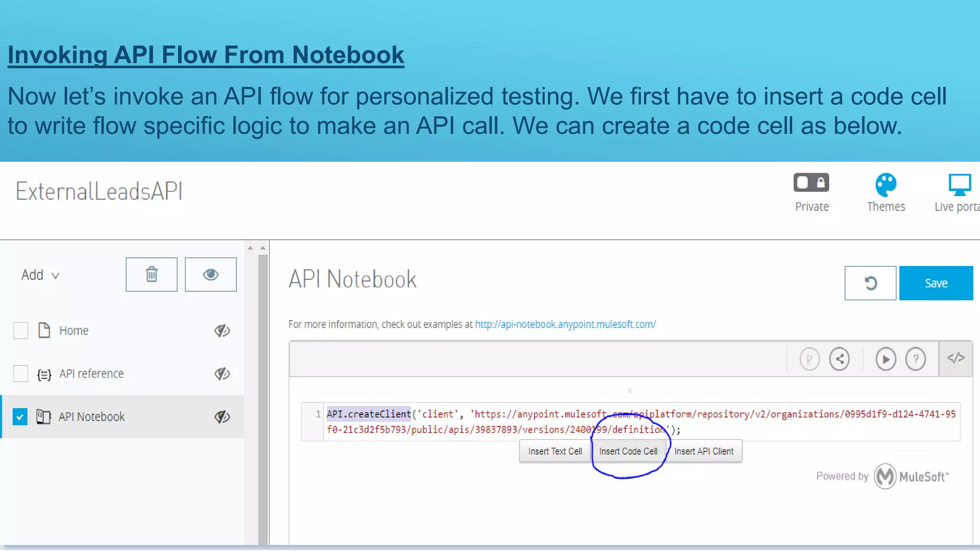The height and width of the screenshot is (551, 980).
Task: Click the share notebook icon
Action: (839, 359)
